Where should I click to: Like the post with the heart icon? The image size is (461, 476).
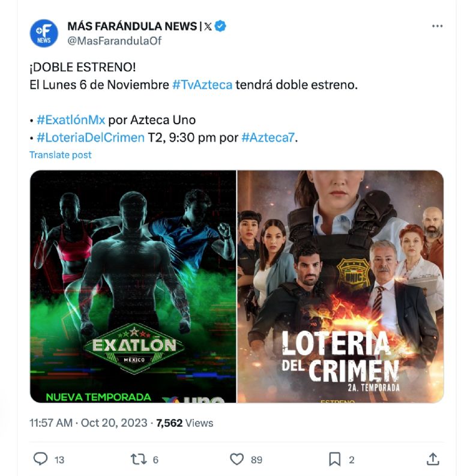237,459
